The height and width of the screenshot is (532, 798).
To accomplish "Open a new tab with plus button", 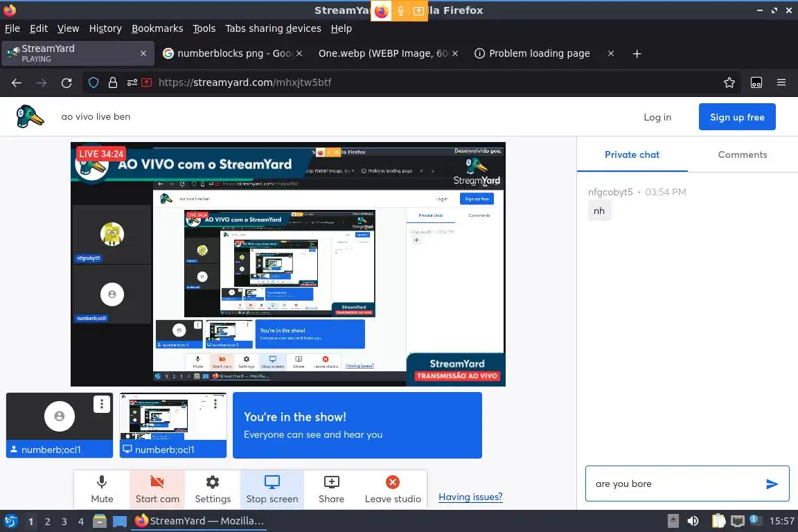I will 637,53.
